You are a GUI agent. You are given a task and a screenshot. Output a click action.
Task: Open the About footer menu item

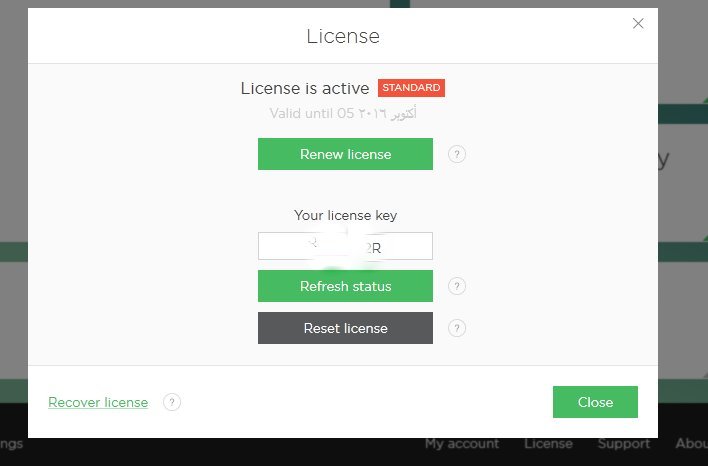click(691, 443)
